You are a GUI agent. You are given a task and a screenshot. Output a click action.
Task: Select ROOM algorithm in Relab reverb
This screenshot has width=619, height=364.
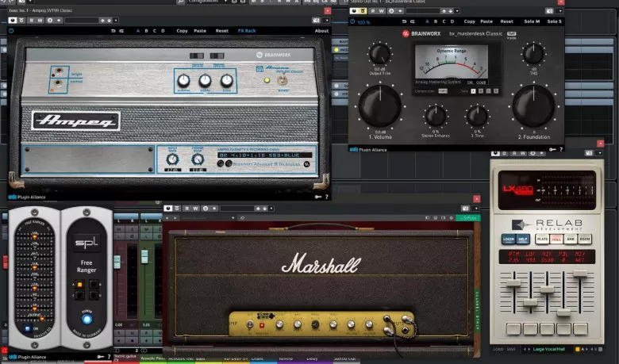click(585, 239)
